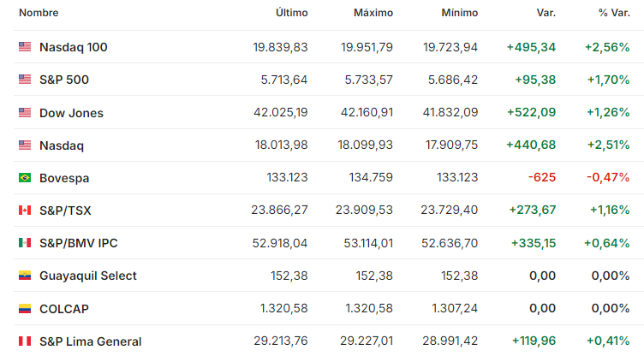The width and height of the screenshot is (644, 356).
Task: Select the Colombia flag icon next to COLCAP
Action: 25,308
